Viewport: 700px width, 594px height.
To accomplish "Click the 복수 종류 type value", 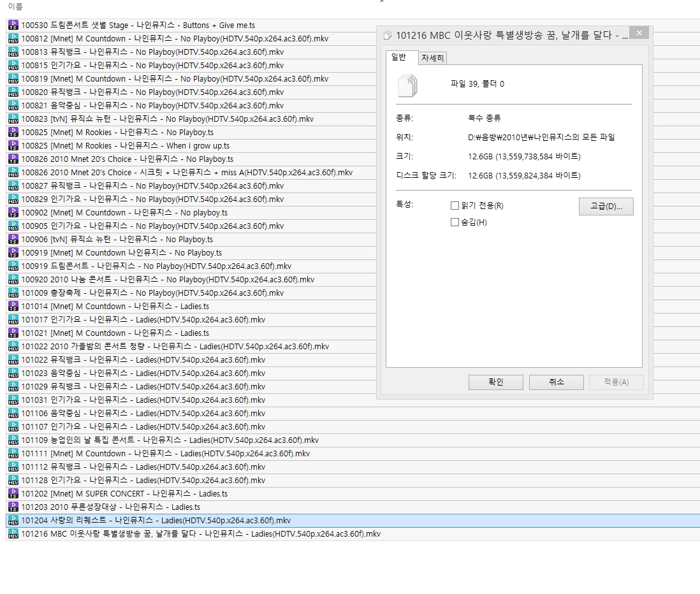I will [x=485, y=119].
